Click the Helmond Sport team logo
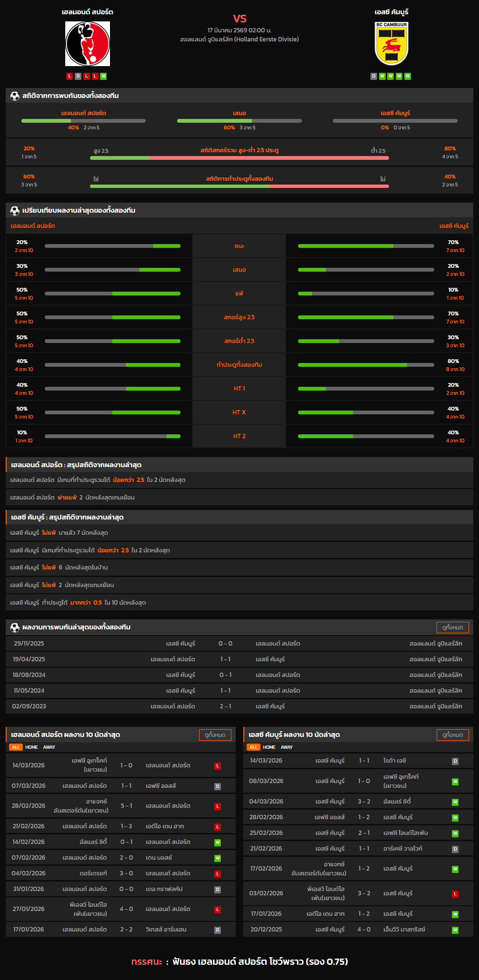Viewport: 479px width, 980px height. click(x=88, y=44)
